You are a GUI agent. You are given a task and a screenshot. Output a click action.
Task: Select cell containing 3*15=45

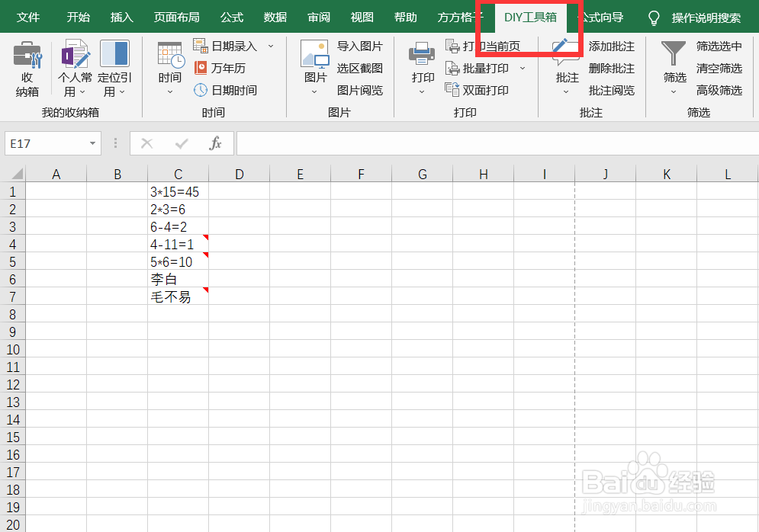coord(178,191)
